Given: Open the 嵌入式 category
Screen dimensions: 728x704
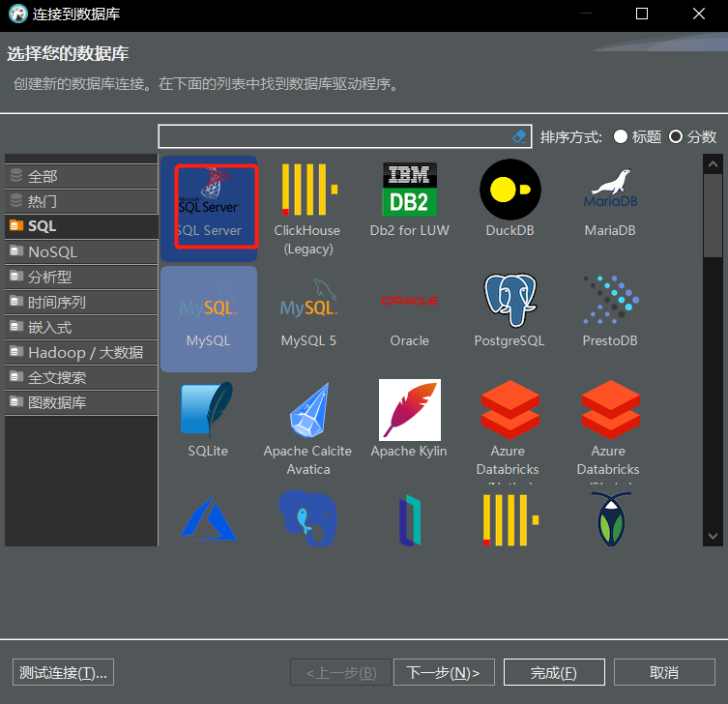Looking at the screenshot, I should (x=81, y=328).
